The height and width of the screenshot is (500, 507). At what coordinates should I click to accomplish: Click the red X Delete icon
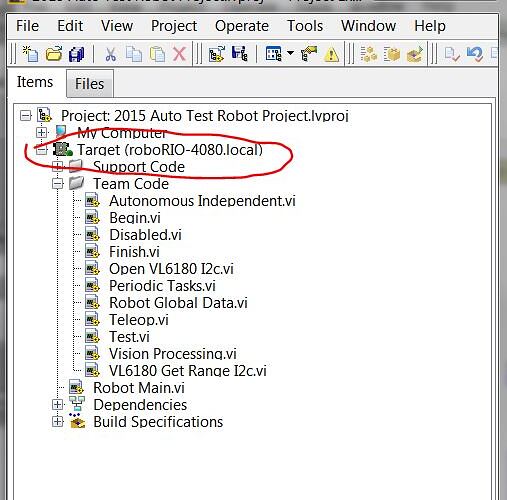coord(179,54)
